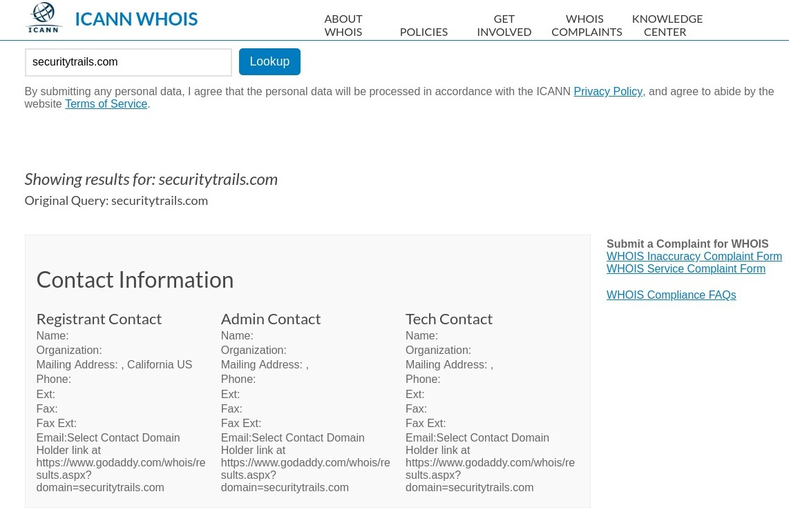The width and height of the screenshot is (789, 514).
Task: Select the Tech Contact heading
Action: (449, 319)
